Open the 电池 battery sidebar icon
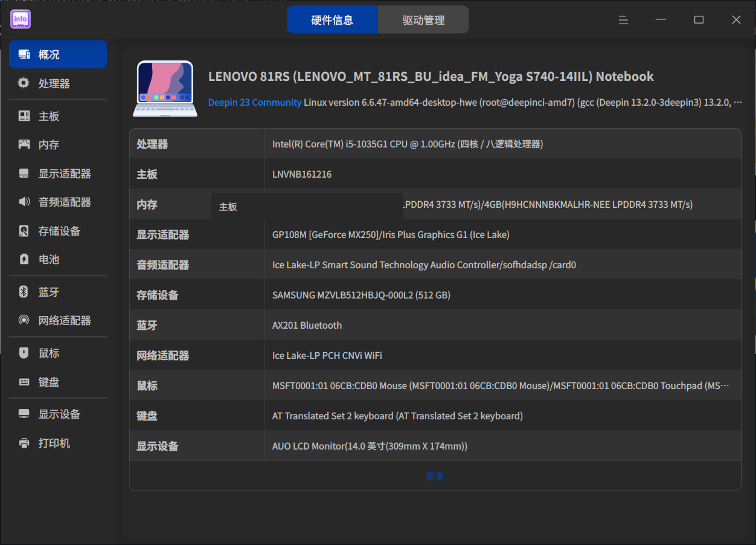 pyautogui.click(x=24, y=259)
